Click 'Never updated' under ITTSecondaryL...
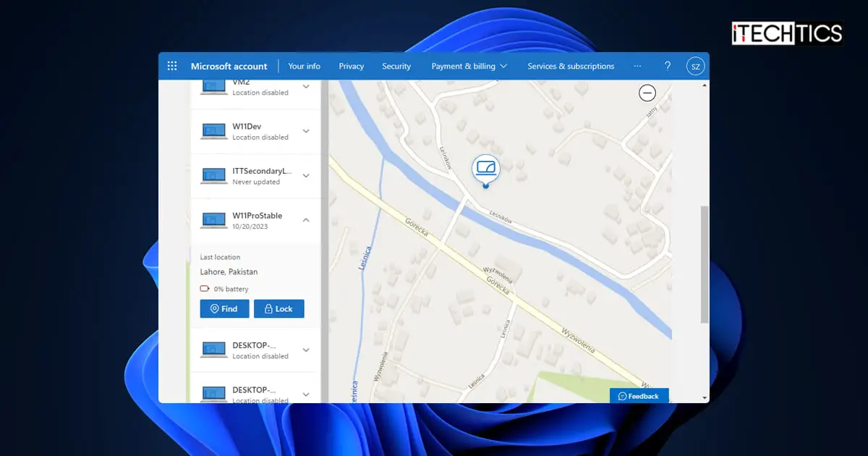This screenshot has height=456, width=868. tap(256, 182)
